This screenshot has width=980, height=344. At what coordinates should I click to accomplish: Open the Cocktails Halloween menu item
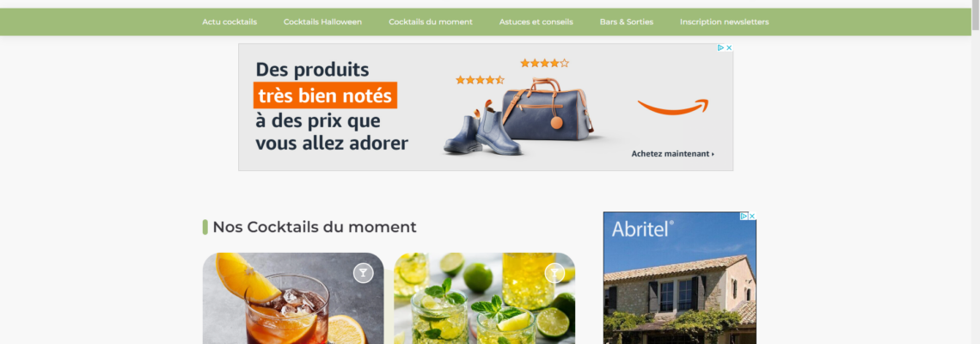(x=322, y=21)
